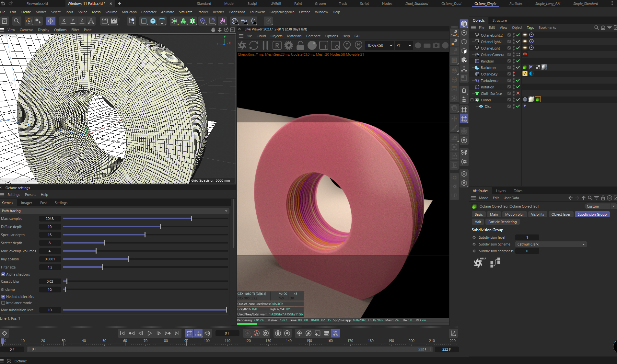
Task: Click the Motion blur tag button
Action: [514, 214]
